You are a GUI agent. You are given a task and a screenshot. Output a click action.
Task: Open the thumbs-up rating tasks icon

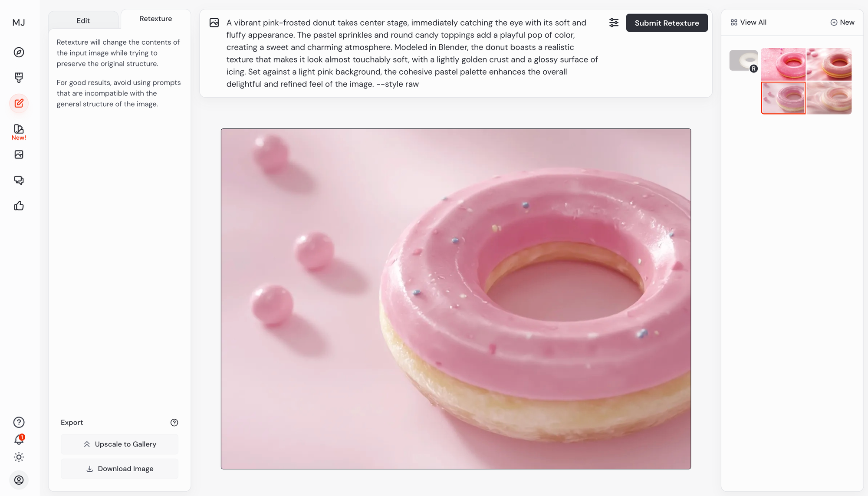tap(19, 206)
